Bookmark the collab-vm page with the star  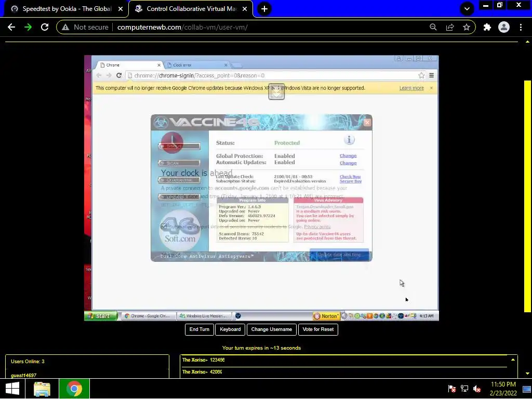[x=467, y=27]
